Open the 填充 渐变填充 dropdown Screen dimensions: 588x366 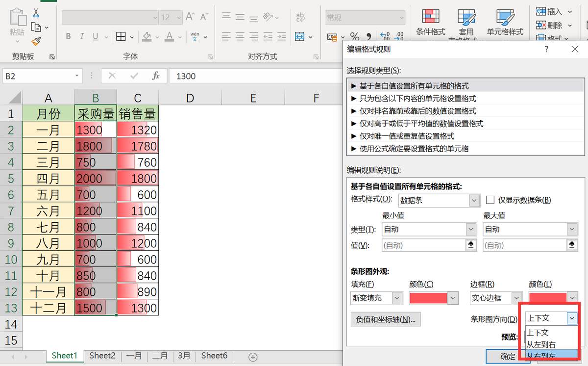point(397,297)
